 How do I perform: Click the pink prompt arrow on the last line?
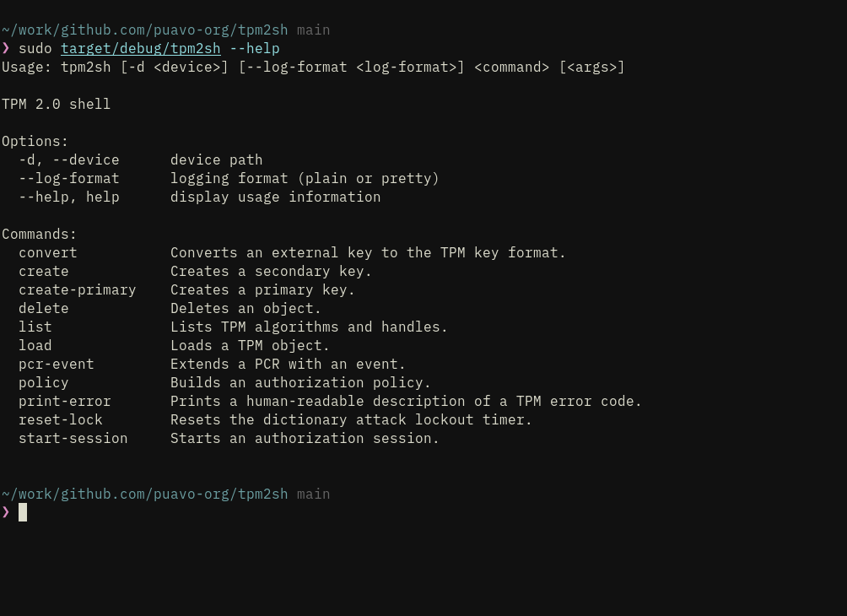tap(6, 511)
